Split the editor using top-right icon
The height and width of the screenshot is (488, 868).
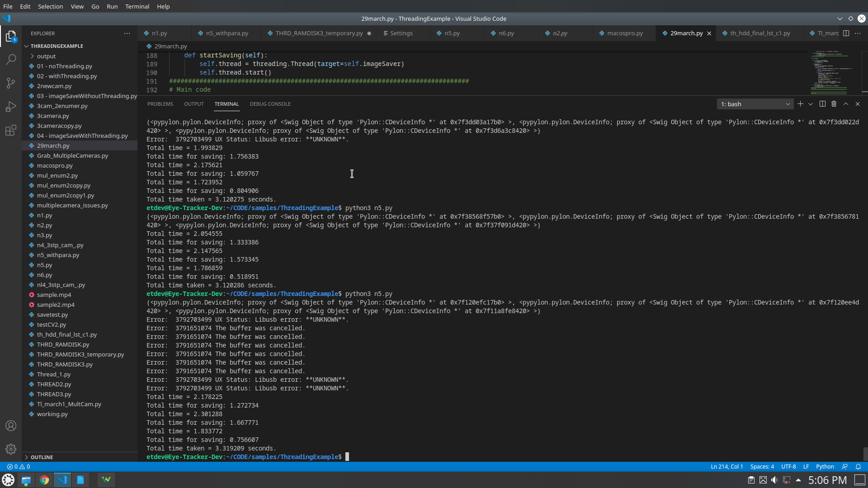(x=846, y=33)
